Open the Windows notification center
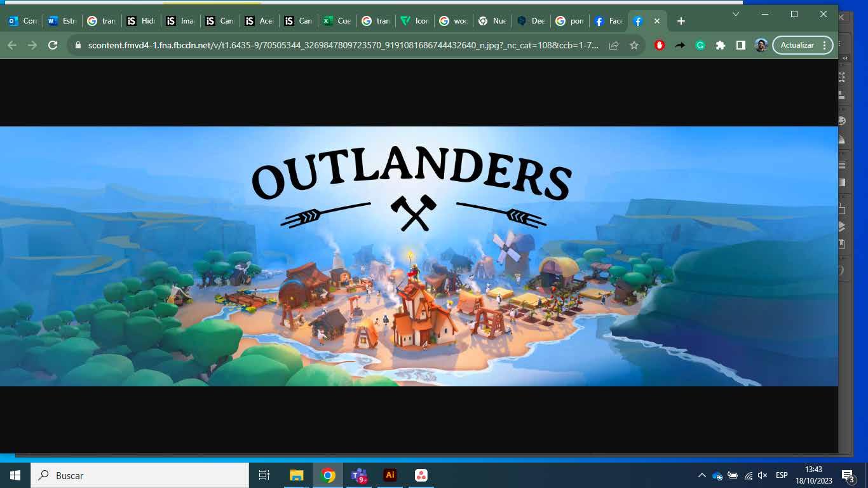 pyautogui.click(x=848, y=475)
